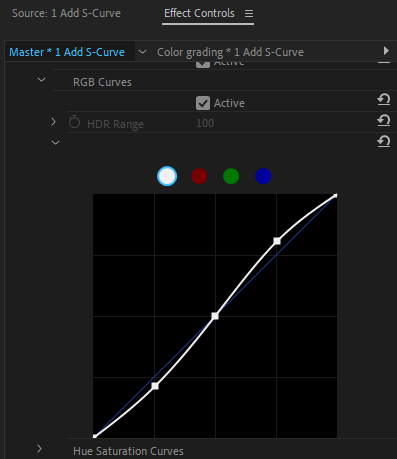Select the lower shadow curve control point
Viewport: 397px width, 459px height.
pyautogui.click(x=155, y=386)
